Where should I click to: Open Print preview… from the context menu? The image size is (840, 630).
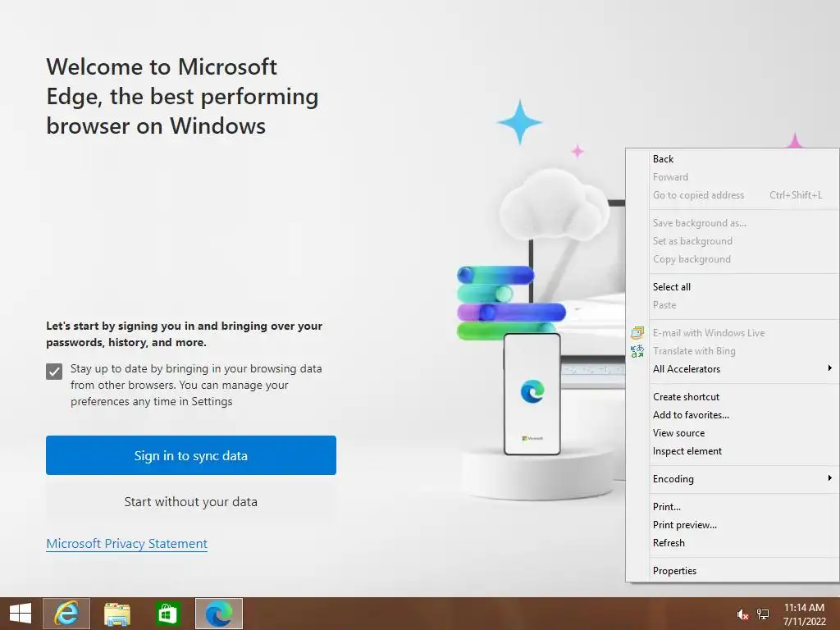(733, 525)
